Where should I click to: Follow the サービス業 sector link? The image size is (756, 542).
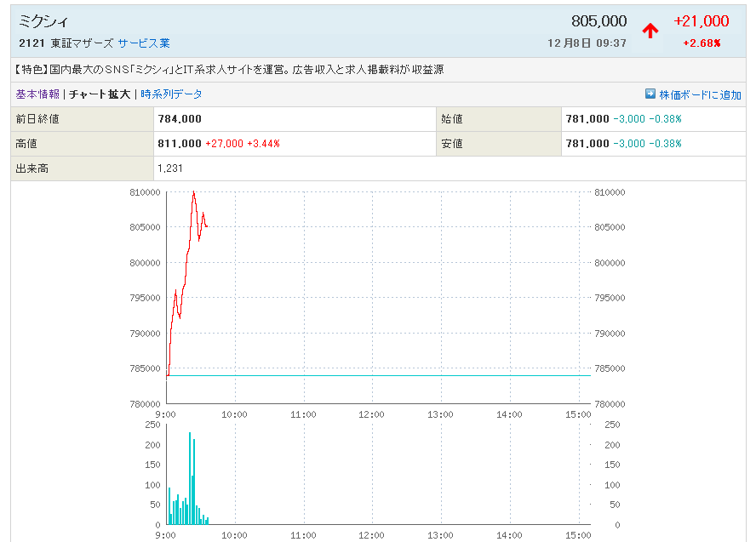(x=144, y=43)
